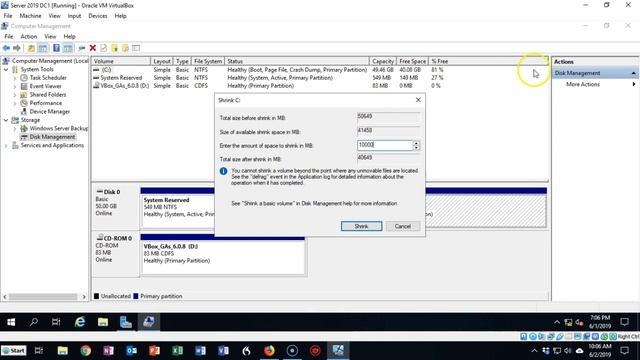The height and width of the screenshot is (360, 640).
Task: Close the Shrink C: dialog
Action: click(x=418, y=100)
